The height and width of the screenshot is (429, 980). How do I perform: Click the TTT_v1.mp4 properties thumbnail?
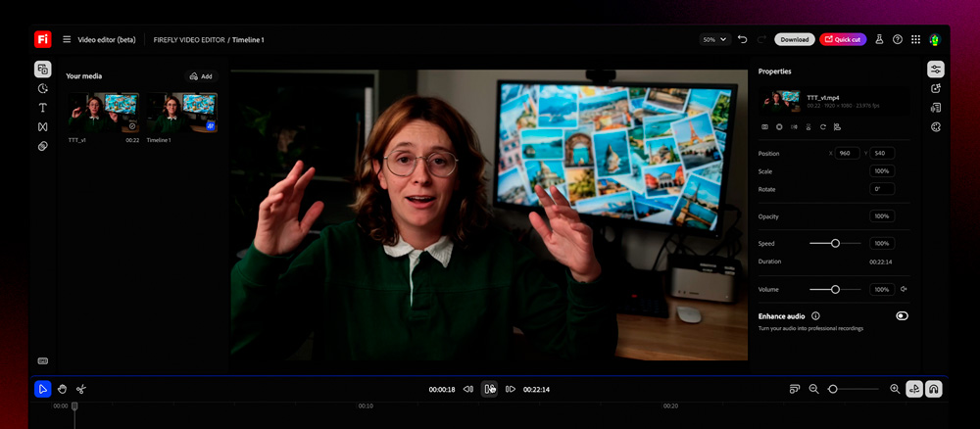coord(780,101)
